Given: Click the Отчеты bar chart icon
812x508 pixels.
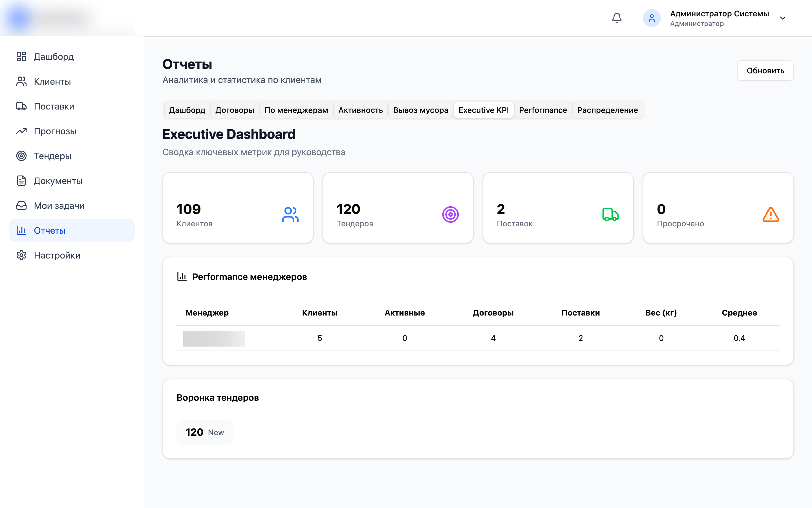Looking at the screenshot, I should 21,231.
